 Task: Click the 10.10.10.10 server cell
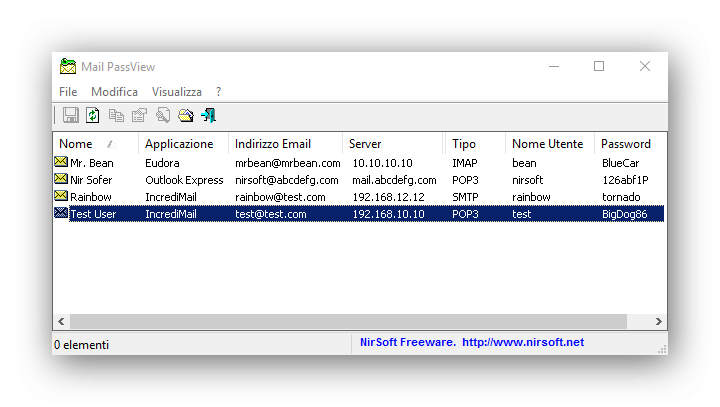(382, 163)
